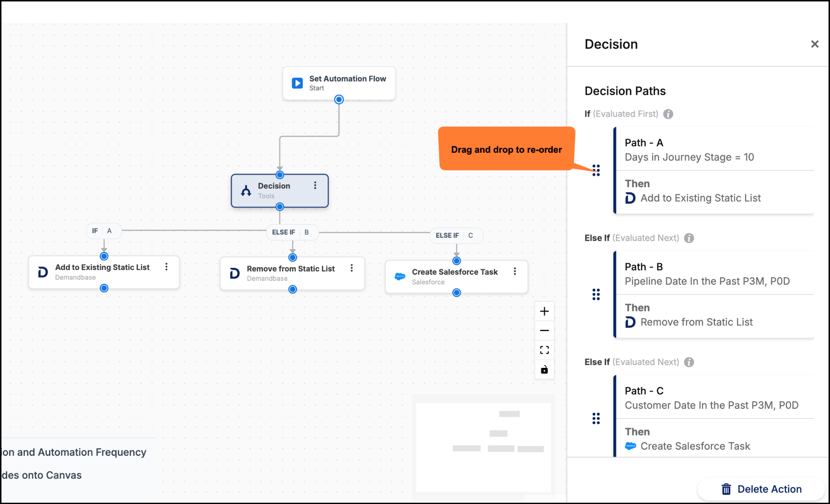
Task: Click Salesforce icon in Path - C Then row
Action: pyautogui.click(x=630, y=446)
